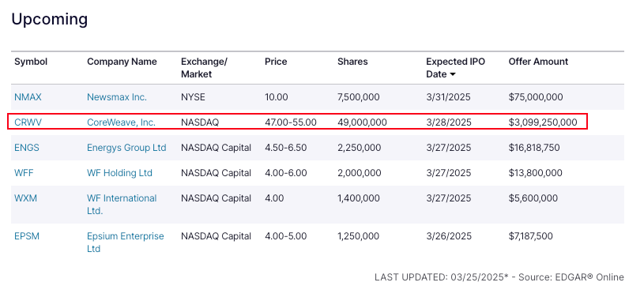Sort by Company Name column header
The height and width of the screenshot is (286, 644).
pos(122,62)
